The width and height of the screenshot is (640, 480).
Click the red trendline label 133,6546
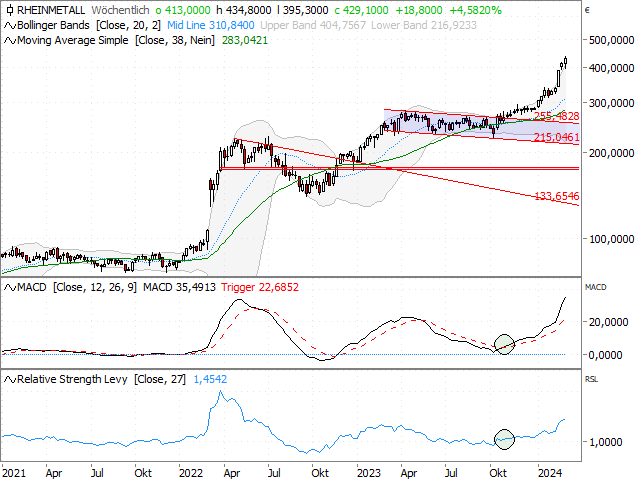coord(556,196)
